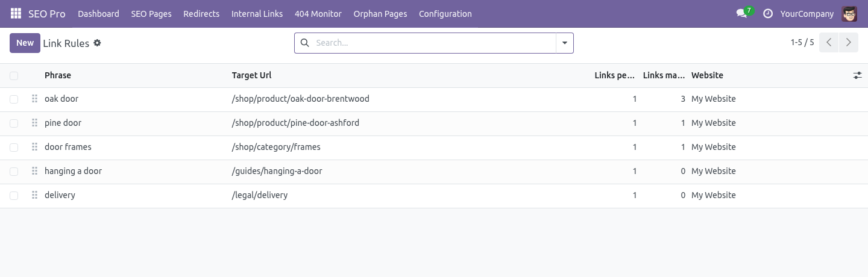This screenshot has height=277, width=868.
Task: Click My Website cell in delivery row
Action: point(714,195)
